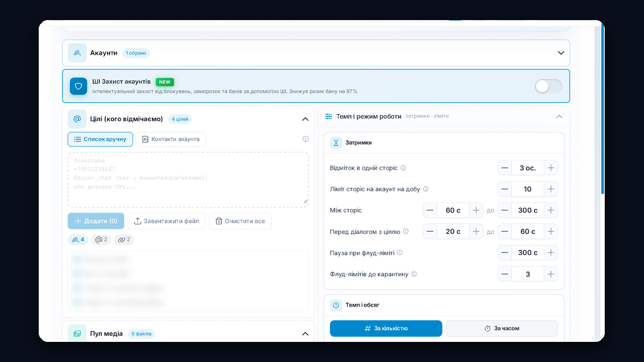This screenshot has width=644, height=362.
Task: Select the За кількістю mode
Action: tap(386, 328)
